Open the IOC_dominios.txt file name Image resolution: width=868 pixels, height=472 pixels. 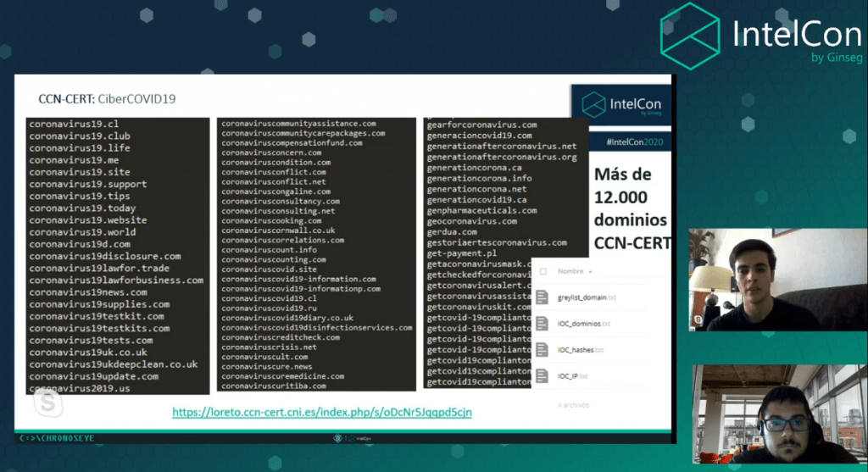(584, 324)
